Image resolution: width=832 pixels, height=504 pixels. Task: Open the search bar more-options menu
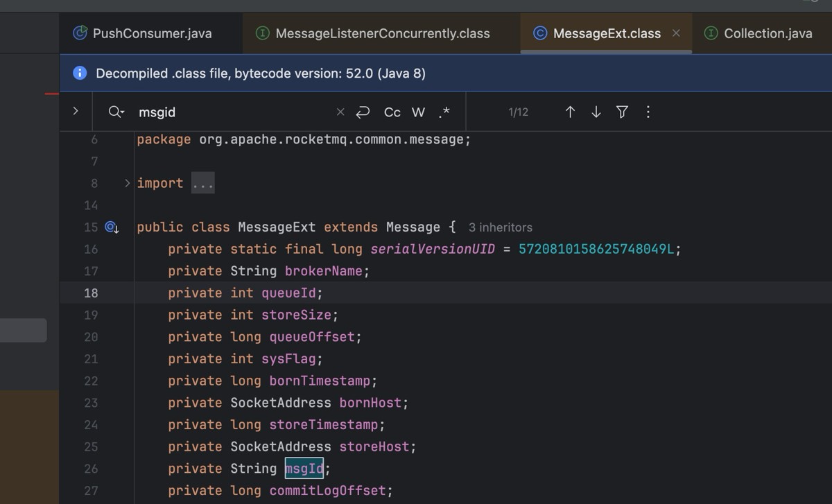coord(648,112)
